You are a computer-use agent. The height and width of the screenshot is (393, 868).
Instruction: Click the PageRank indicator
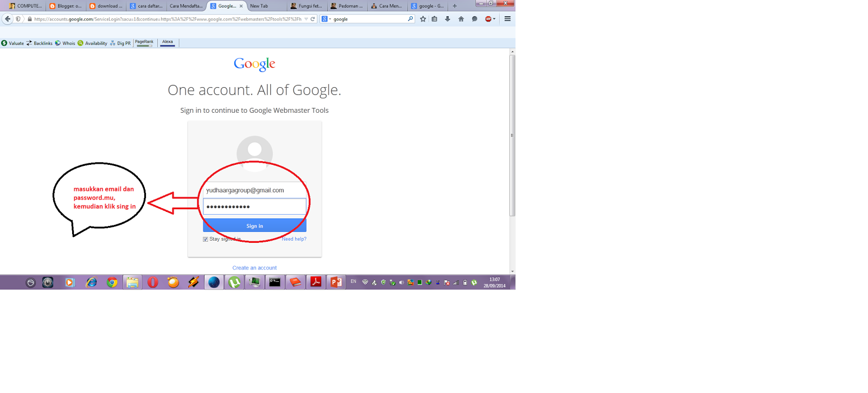coord(144,43)
